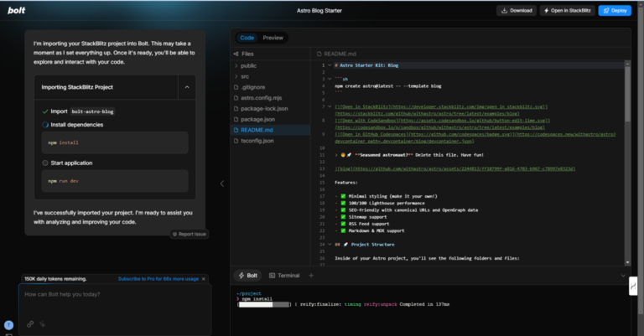Click the side handle on the right edge

coord(633,286)
